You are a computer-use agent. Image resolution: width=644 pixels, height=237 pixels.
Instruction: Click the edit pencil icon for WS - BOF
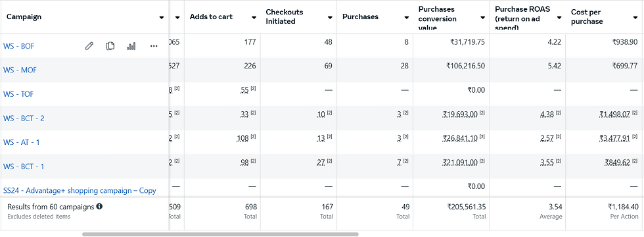pos(89,46)
